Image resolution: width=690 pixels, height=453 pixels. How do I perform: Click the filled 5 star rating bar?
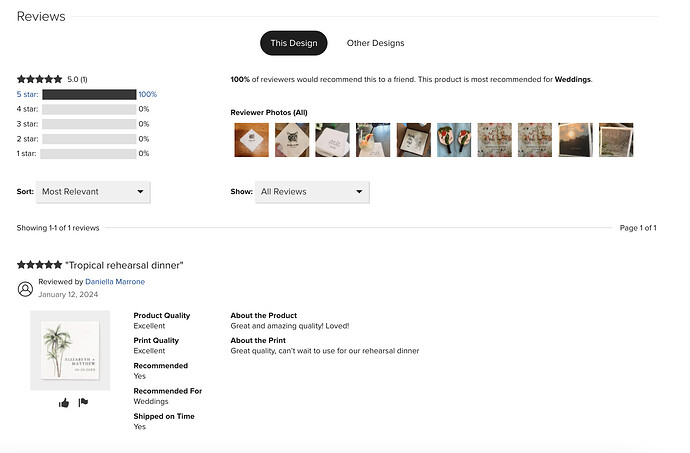[x=89, y=94]
